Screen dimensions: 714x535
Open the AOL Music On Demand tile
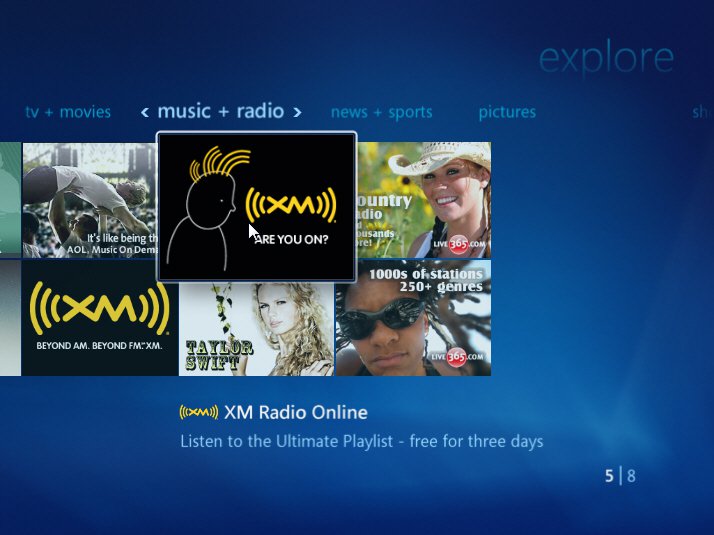[x=89, y=200]
